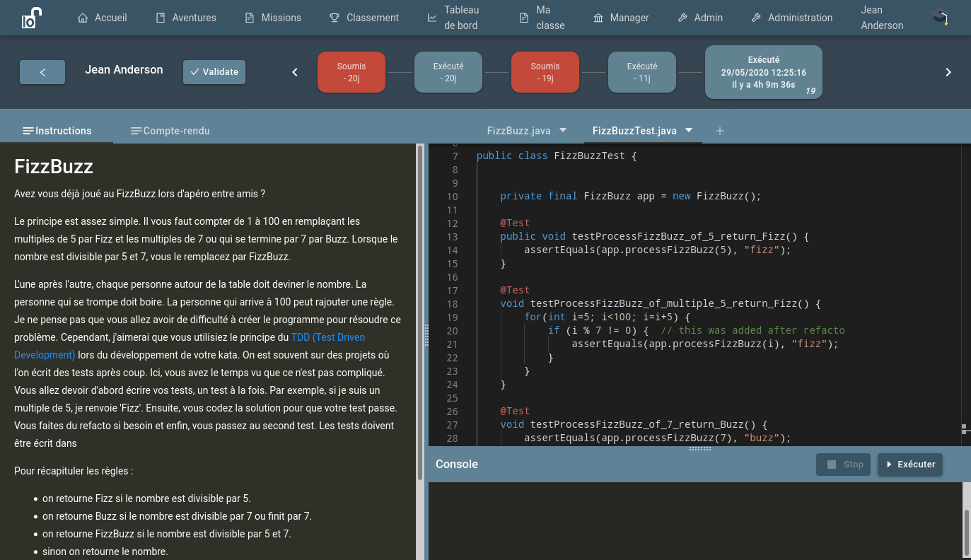Viewport: 971px width, 560px height.
Task: Expand the FizzBuzz.java tab dropdown arrow
Action: 564,130
